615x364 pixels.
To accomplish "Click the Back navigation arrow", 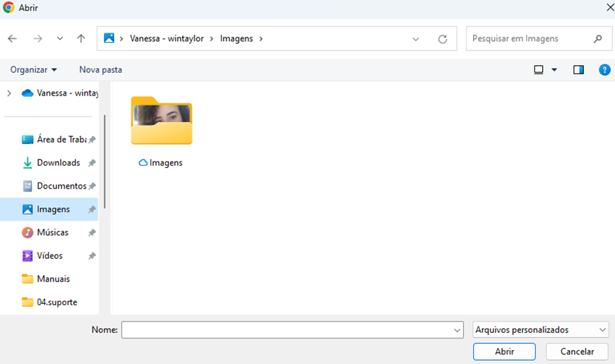I will pyautogui.click(x=12, y=39).
